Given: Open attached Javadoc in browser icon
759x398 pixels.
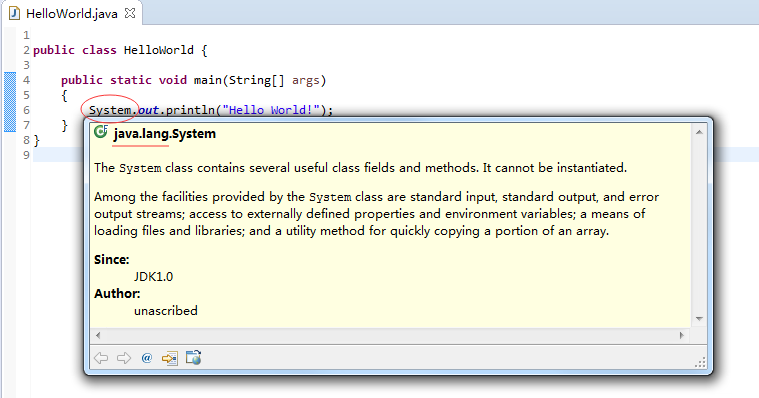Looking at the screenshot, I should click(193, 357).
